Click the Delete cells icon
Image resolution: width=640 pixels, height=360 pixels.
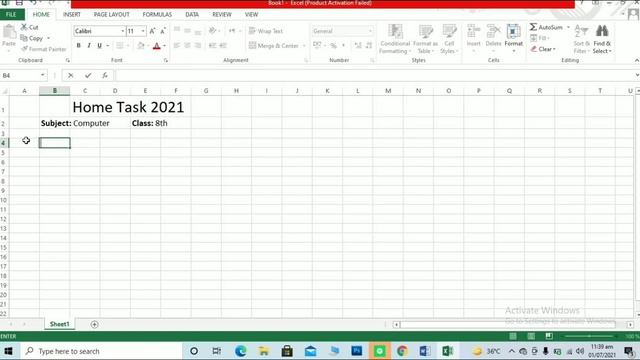[x=493, y=32]
